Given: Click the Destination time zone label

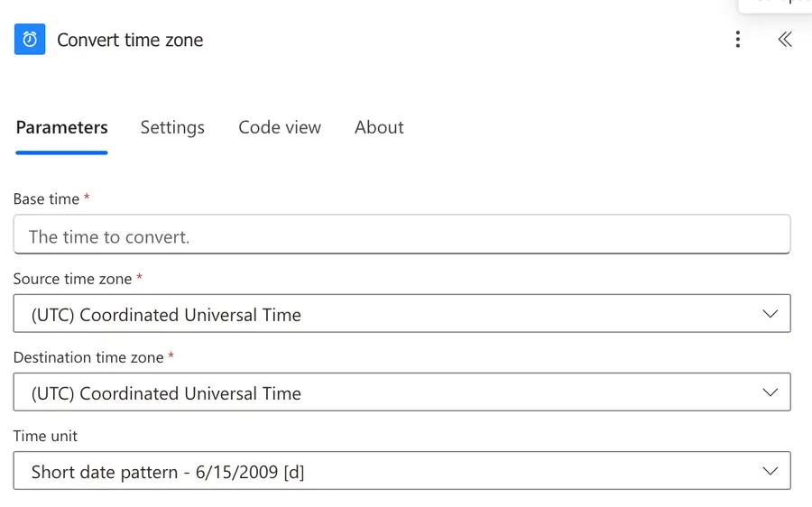Looking at the screenshot, I should point(88,357).
